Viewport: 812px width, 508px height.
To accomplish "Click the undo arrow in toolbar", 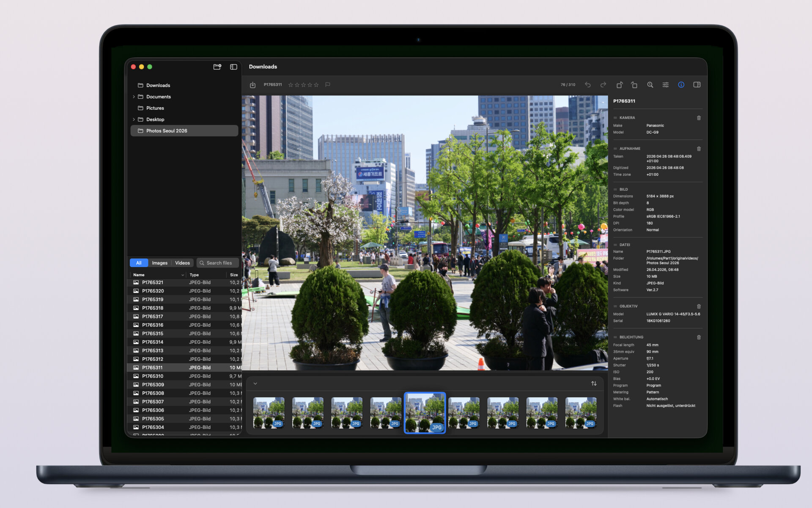I will click(588, 85).
